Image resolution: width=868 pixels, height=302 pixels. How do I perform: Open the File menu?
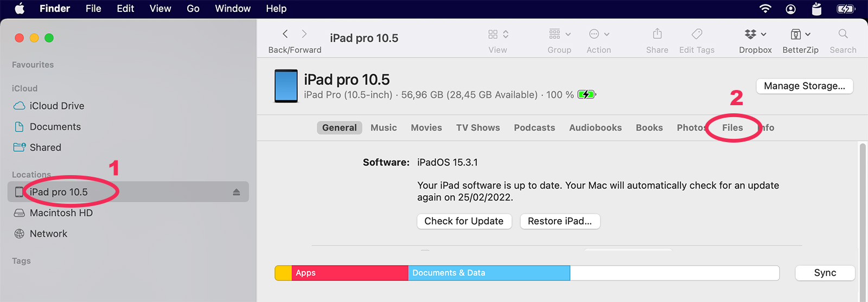pos(93,9)
